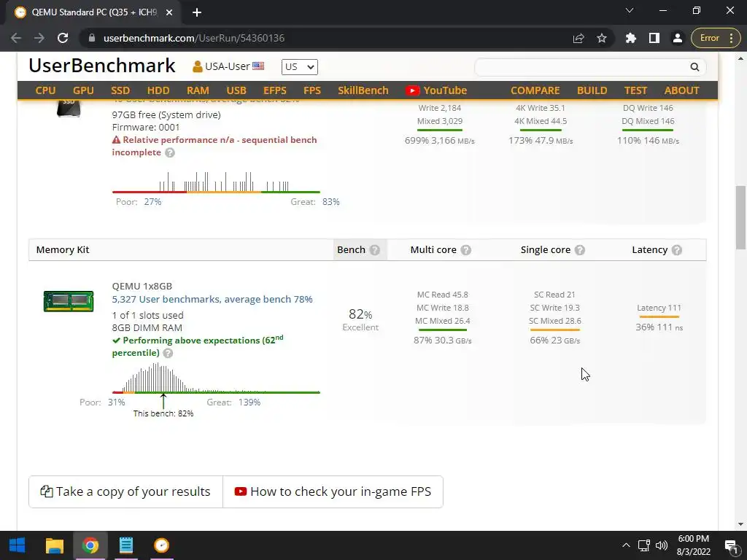Open the Windows Start menu
Viewport: 747px width, 560px height.
(x=18, y=545)
